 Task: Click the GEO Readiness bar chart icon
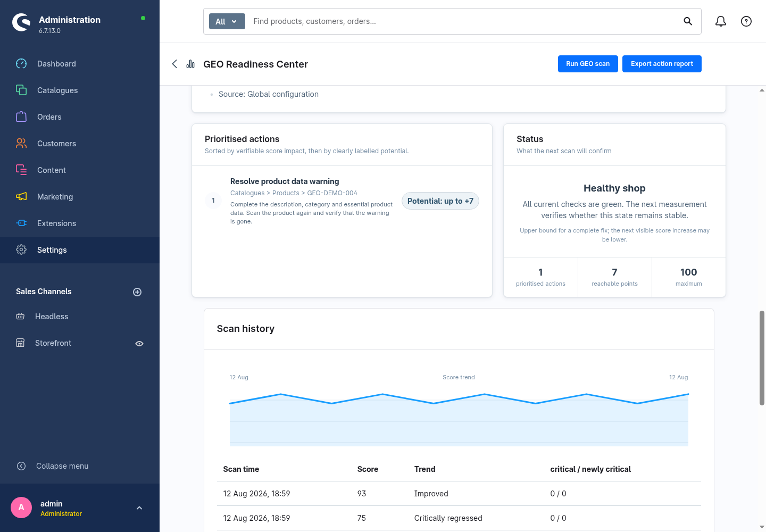(x=190, y=64)
